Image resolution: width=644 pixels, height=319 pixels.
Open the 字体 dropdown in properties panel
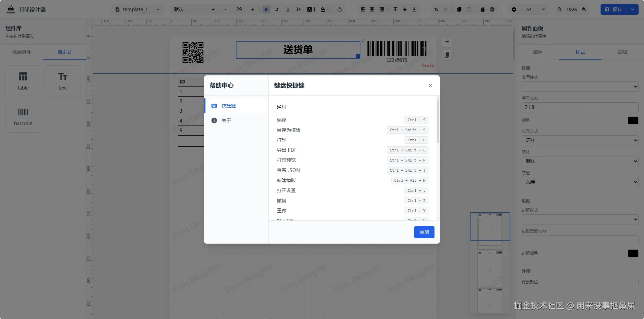[x=580, y=161]
